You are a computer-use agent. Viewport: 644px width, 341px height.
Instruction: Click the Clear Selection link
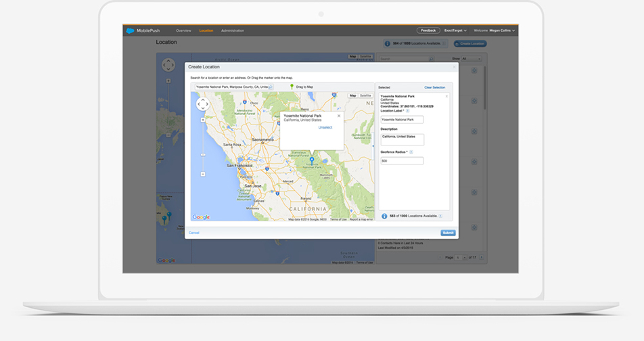tap(434, 87)
